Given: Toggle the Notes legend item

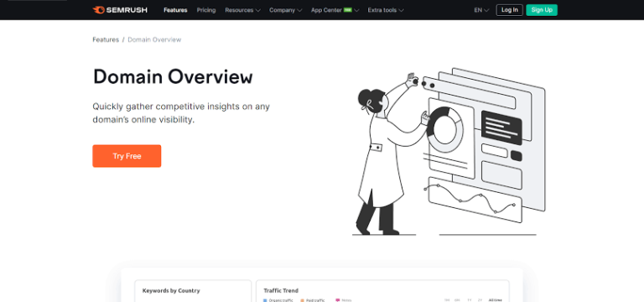Looking at the screenshot, I should 344,300.
